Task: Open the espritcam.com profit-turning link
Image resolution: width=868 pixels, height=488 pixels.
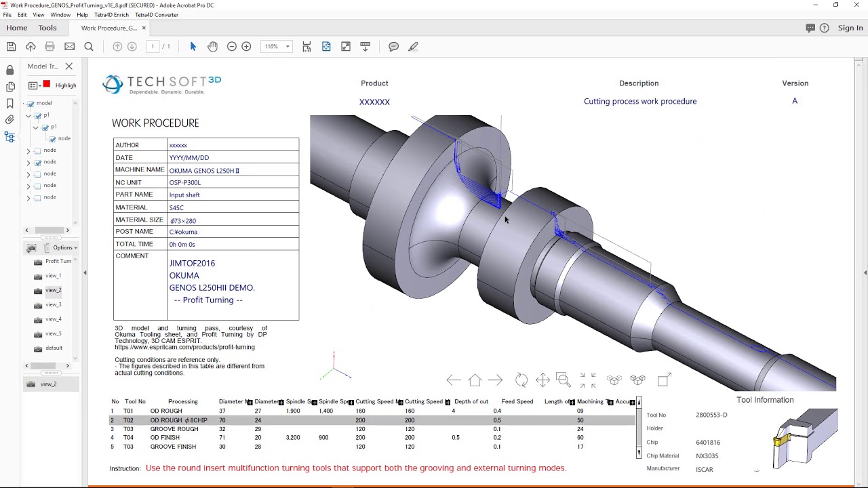Action: [184, 347]
